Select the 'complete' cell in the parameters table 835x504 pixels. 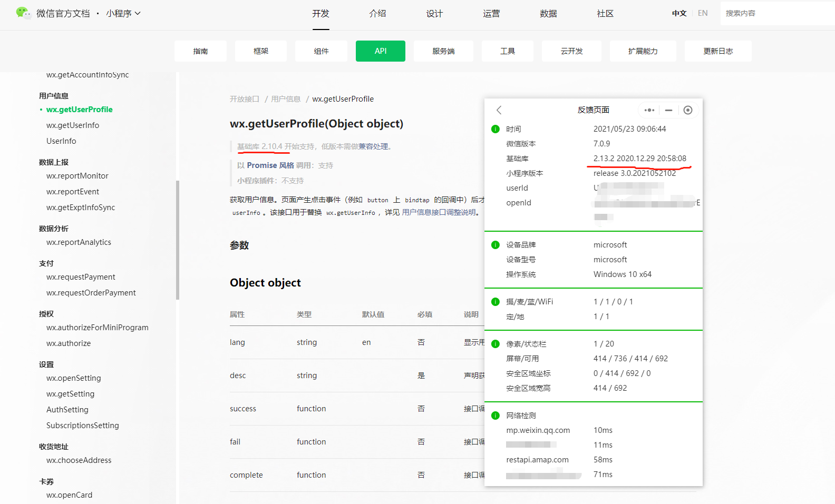[246, 475]
